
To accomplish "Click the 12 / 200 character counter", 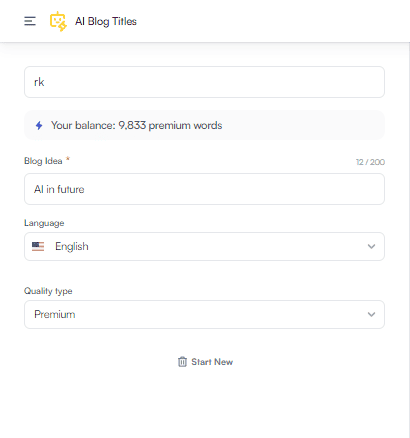I will coord(370,162).
